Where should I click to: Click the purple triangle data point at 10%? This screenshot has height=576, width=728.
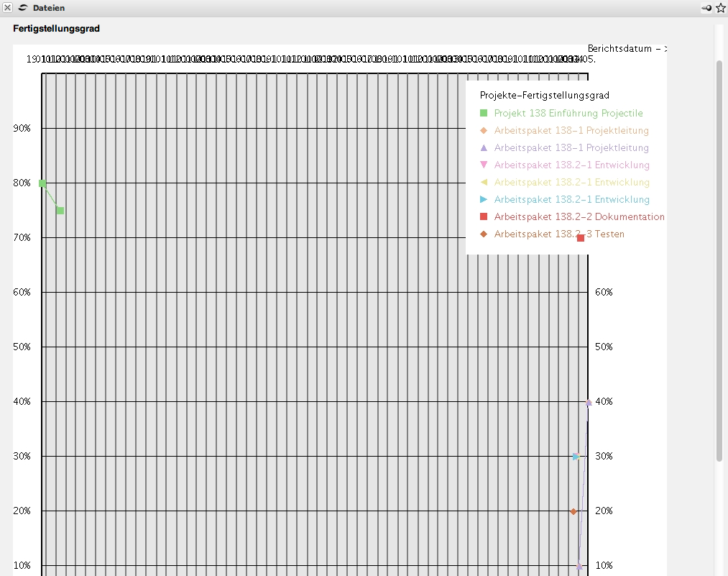click(579, 567)
